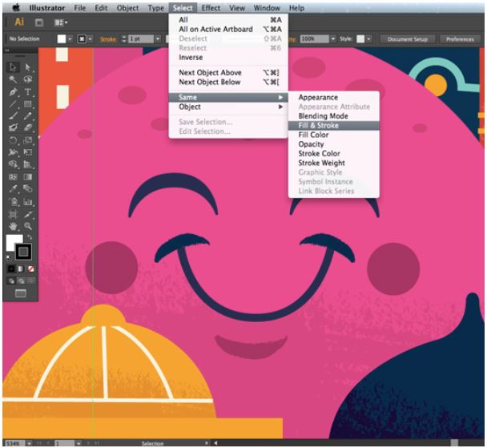Open stroke color dropdown in control bar

pos(91,38)
